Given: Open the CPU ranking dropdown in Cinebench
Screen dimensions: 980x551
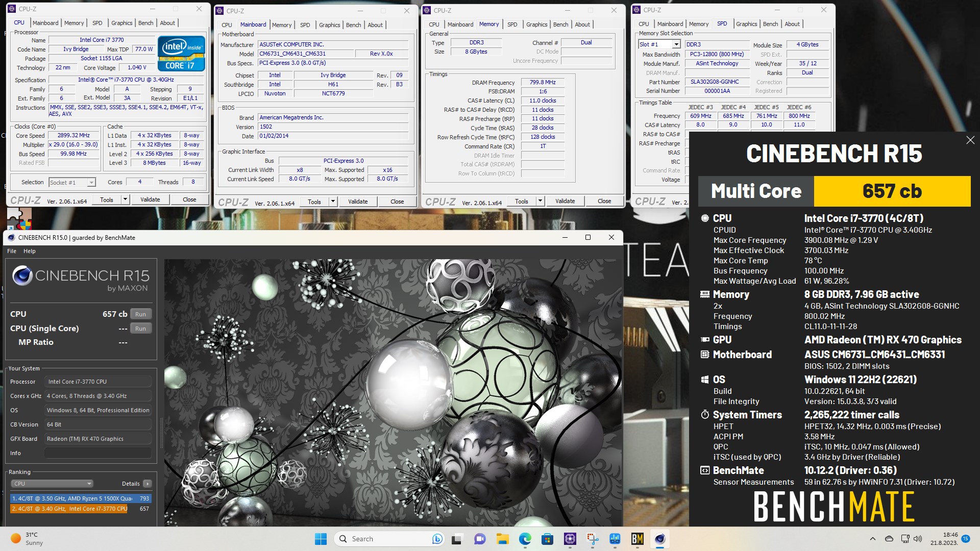Looking at the screenshot, I should 52,484.
